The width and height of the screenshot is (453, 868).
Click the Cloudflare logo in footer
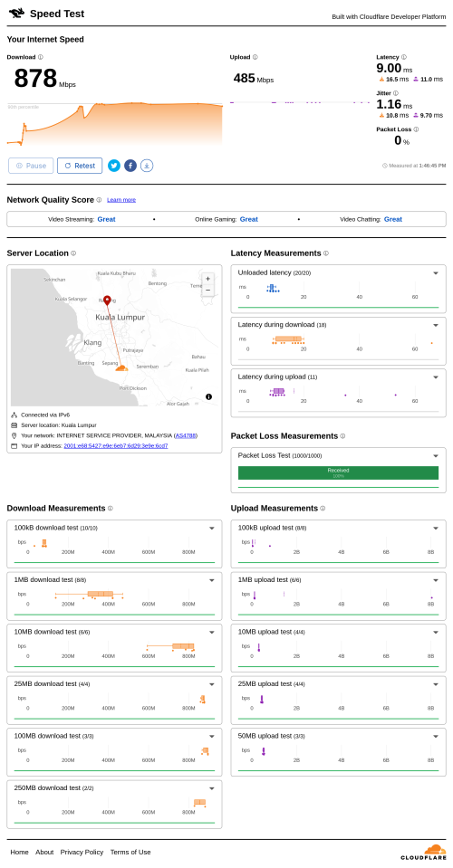[x=423, y=853]
